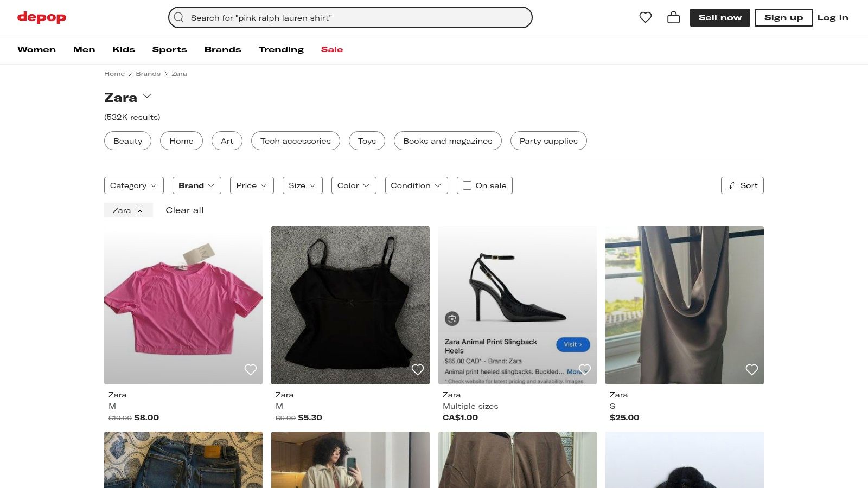Enable the On sale checkbox
This screenshot has width=868, height=488.
tap(467, 185)
